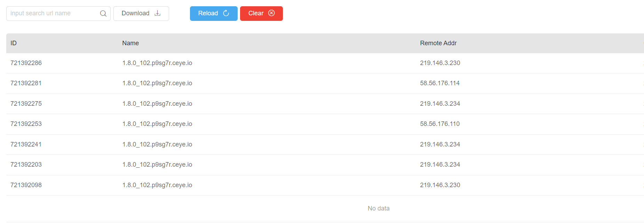The height and width of the screenshot is (223, 644).
Task: Select row with ID 721392253
Action: pyautogui.click(x=325, y=124)
